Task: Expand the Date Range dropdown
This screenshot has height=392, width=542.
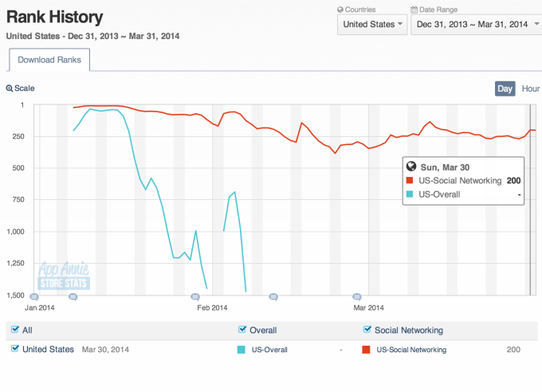Action: pyautogui.click(x=474, y=25)
